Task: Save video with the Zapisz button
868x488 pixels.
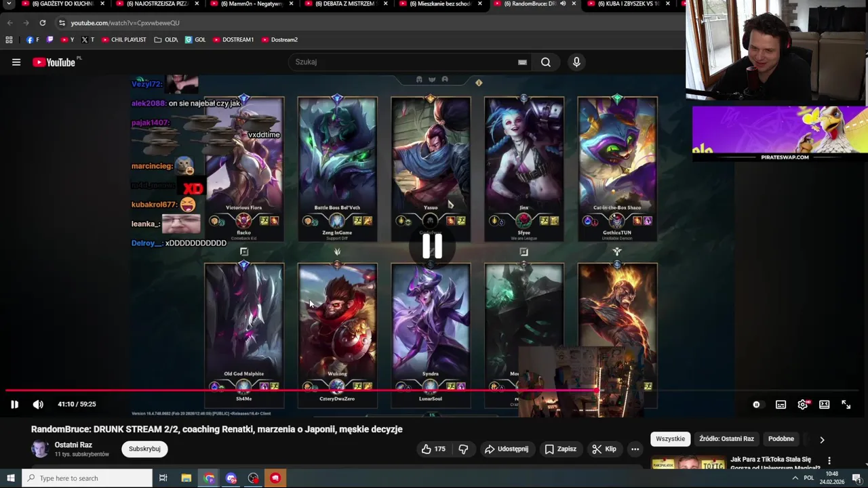Action: (x=560, y=449)
